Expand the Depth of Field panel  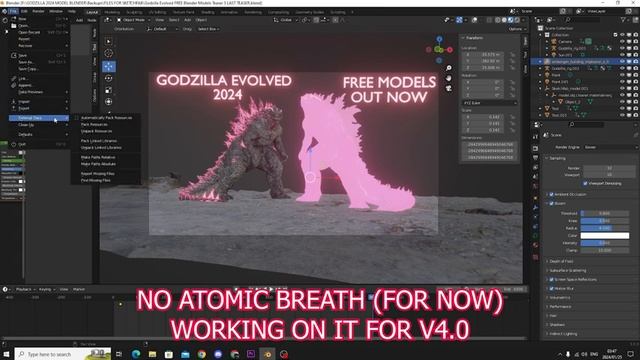click(x=561, y=261)
